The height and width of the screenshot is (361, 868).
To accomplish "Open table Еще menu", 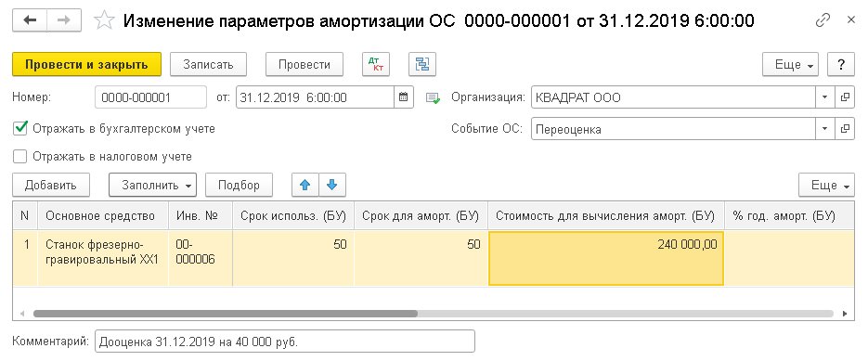I will pyautogui.click(x=826, y=185).
